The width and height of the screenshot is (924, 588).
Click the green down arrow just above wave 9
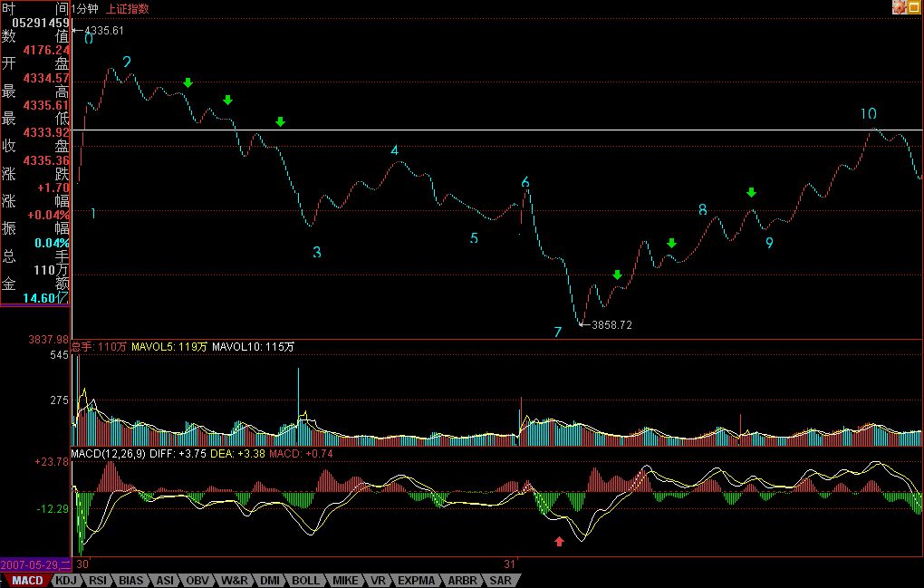click(751, 192)
